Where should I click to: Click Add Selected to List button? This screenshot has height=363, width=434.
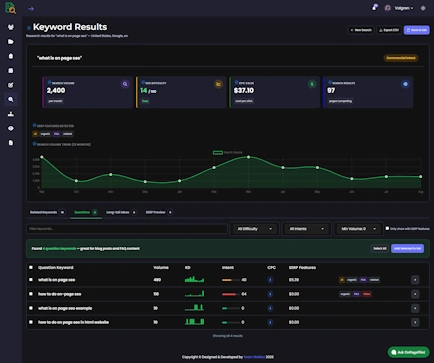[407, 248]
